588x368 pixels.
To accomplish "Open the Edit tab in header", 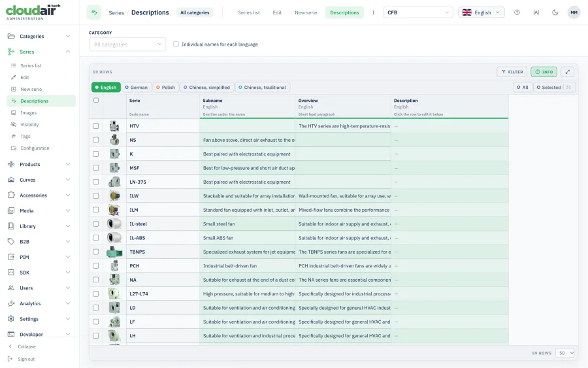I will 277,12.
